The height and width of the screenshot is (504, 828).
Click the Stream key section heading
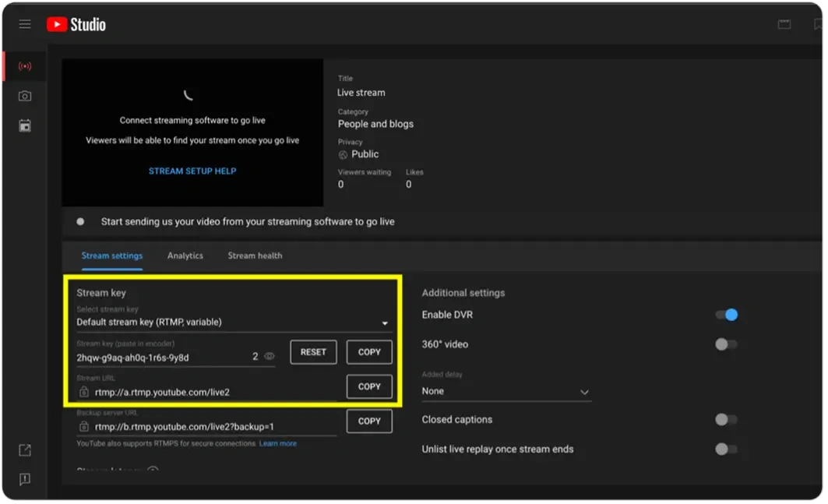click(x=101, y=293)
